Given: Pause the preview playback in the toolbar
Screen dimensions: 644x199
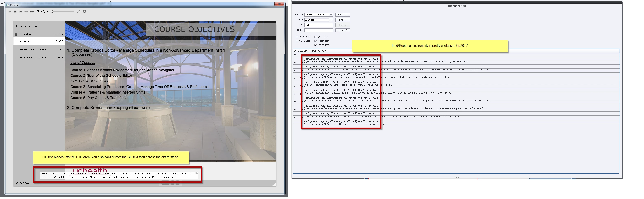Looking at the screenshot, I should 15,11.
